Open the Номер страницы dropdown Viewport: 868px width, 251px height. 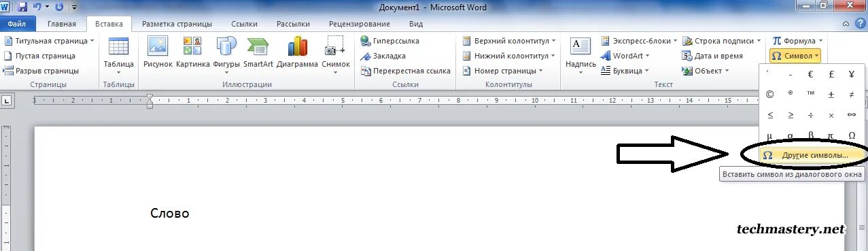pos(502,71)
